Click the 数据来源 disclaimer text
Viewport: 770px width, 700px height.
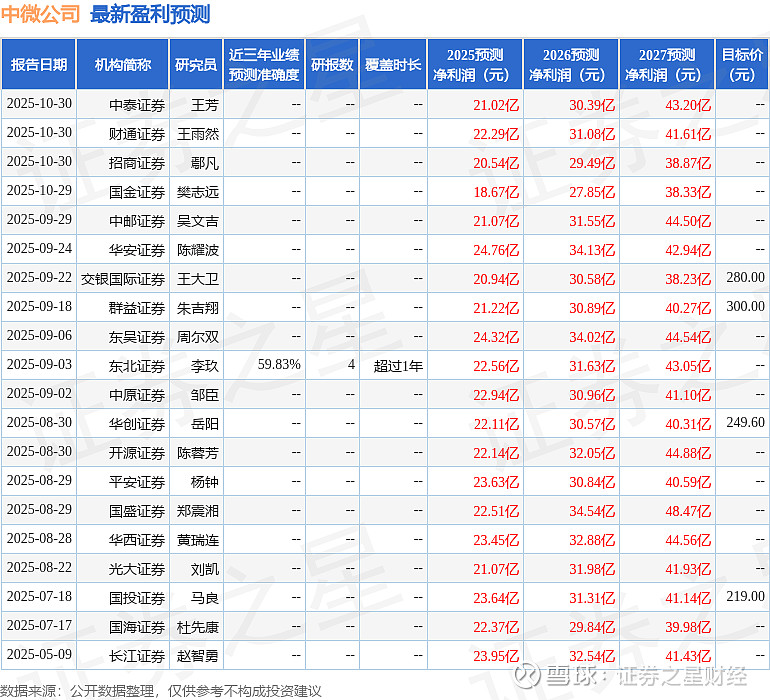[161, 691]
